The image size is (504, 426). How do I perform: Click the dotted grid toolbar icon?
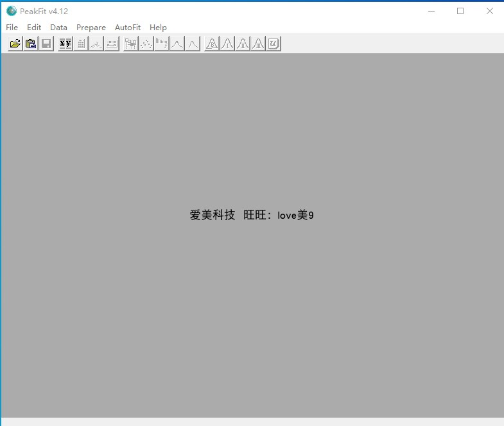click(81, 44)
